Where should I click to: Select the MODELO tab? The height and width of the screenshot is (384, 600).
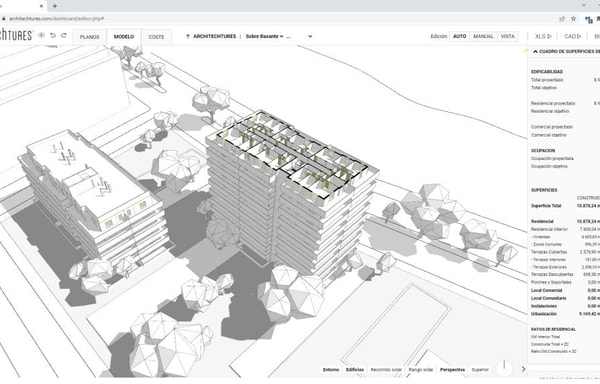(124, 37)
